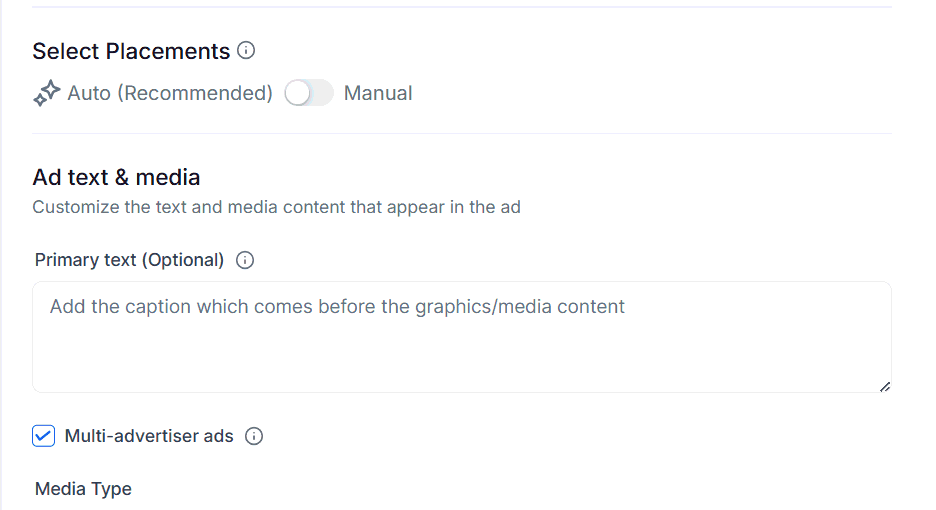Viewport: 936px width, 510px height.
Task: Select the Manual placement label
Action: tap(378, 94)
